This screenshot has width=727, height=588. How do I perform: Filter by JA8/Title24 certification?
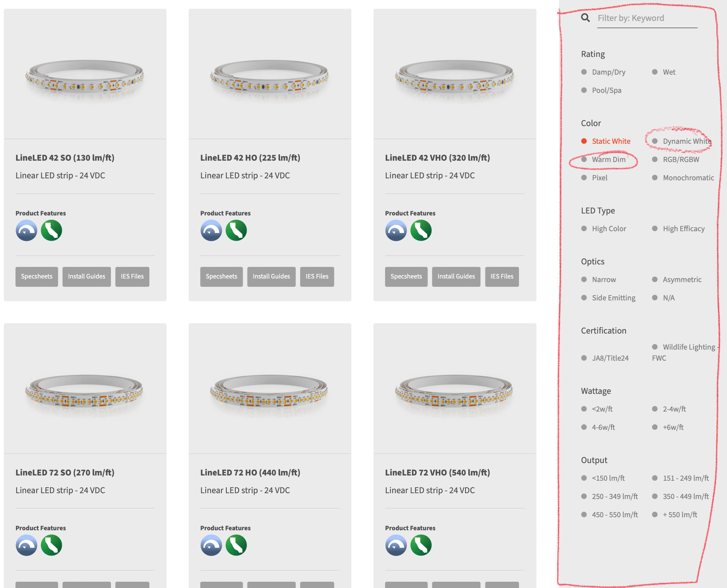point(610,358)
